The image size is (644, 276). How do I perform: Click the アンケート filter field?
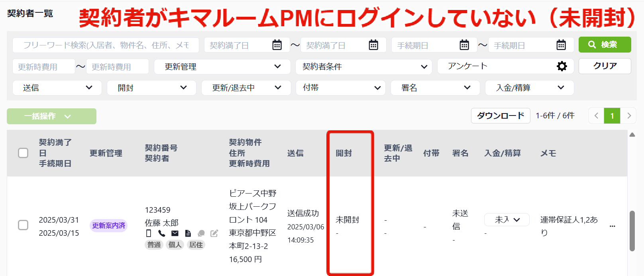click(x=505, y=66)
